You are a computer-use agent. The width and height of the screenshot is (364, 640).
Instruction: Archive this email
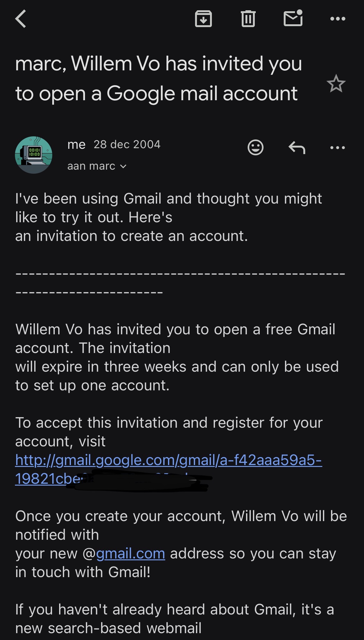(x=203, y=19)
